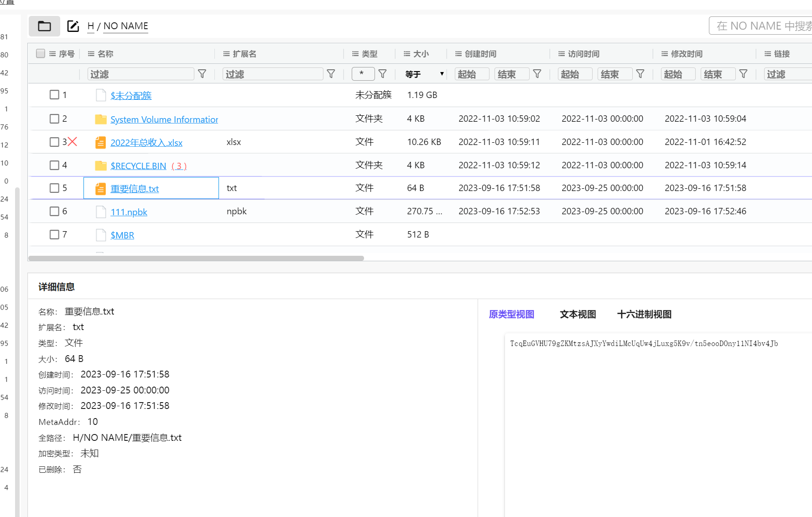Check the box for row 2
Screen dimensions: 812x517
(54, 119)
